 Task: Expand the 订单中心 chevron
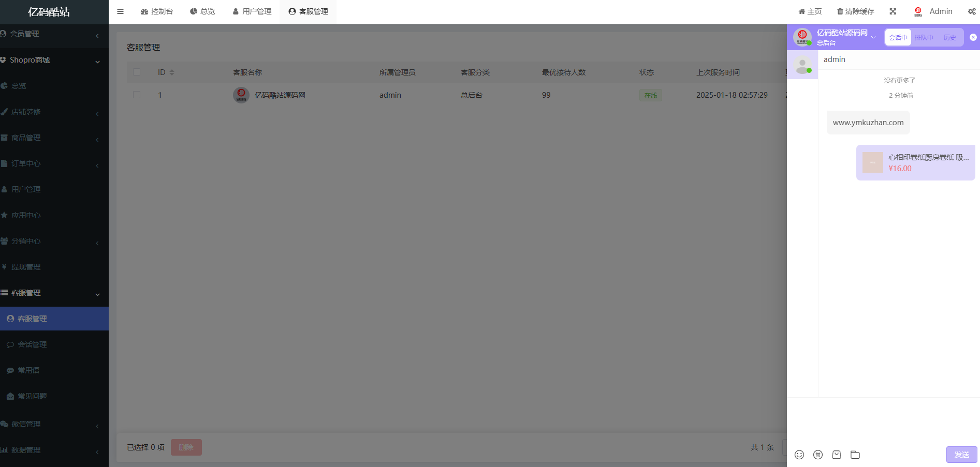click(97, 165)
